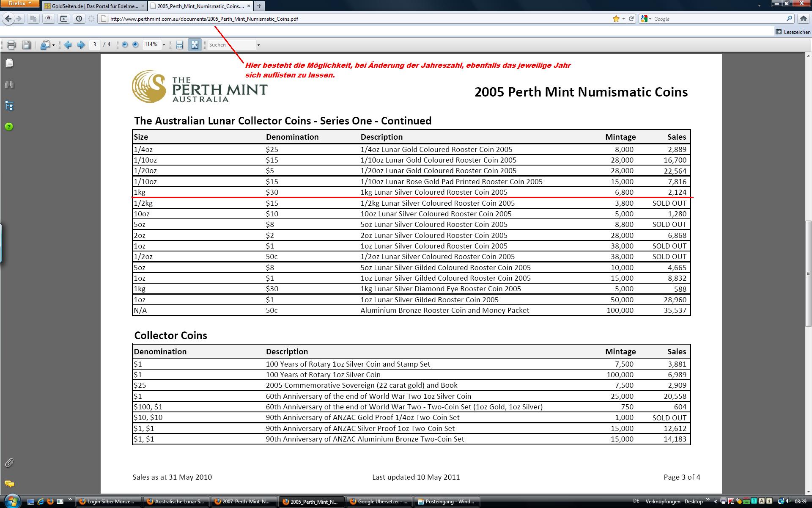The height and width of the screenshot is (508, 812).
Task: Click the page number input field
Action: coord(94,44)
